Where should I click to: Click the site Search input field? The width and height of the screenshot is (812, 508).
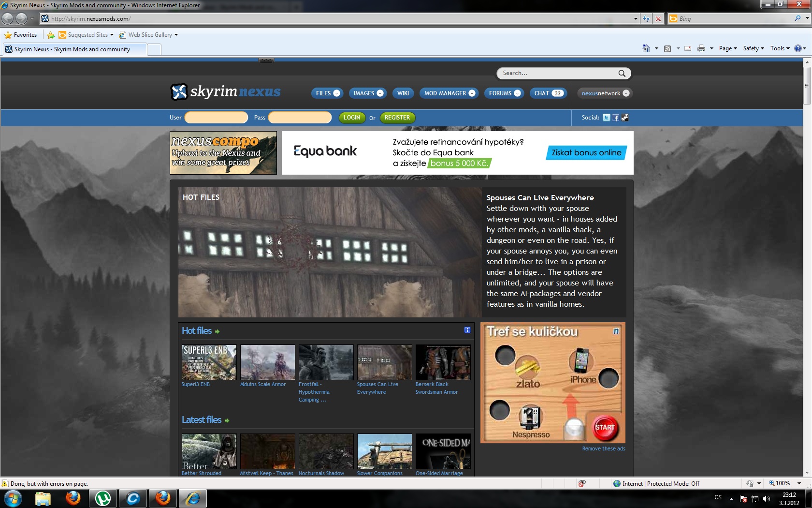coord(558,73)
